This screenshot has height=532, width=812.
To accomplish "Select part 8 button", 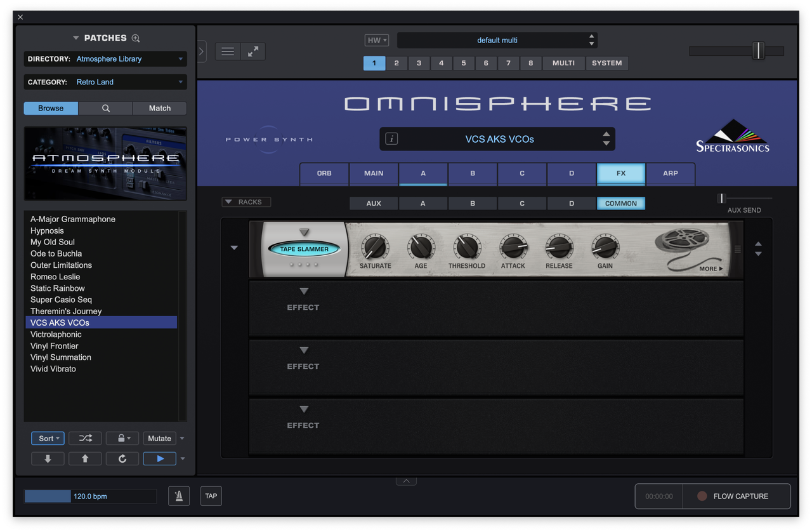I will (531, 63).
